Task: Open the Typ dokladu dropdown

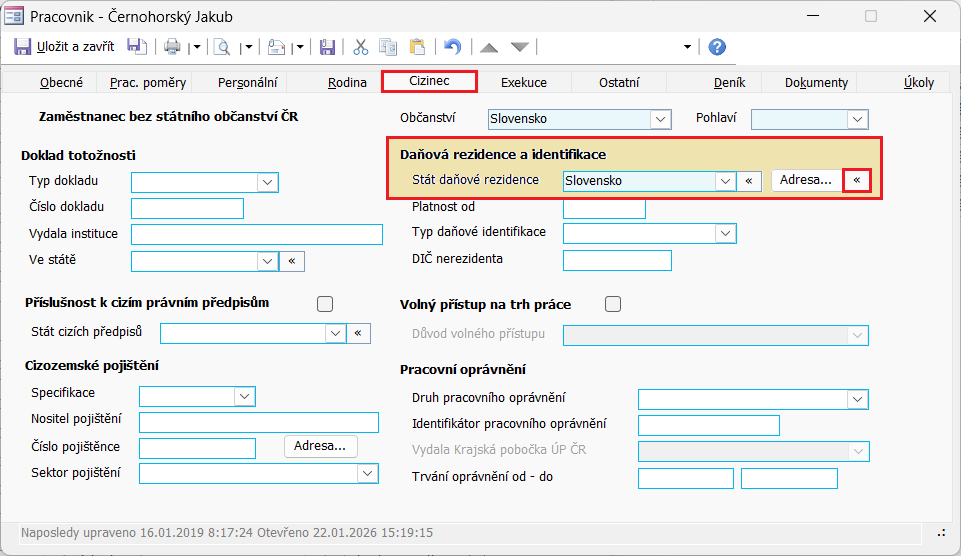Action: (267, 182)
